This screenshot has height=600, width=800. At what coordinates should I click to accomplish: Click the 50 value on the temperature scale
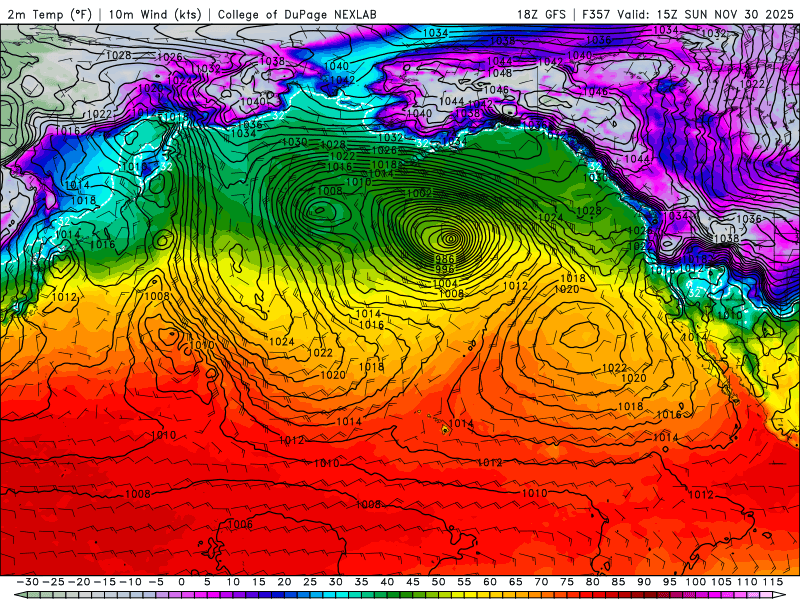[438, 582]
